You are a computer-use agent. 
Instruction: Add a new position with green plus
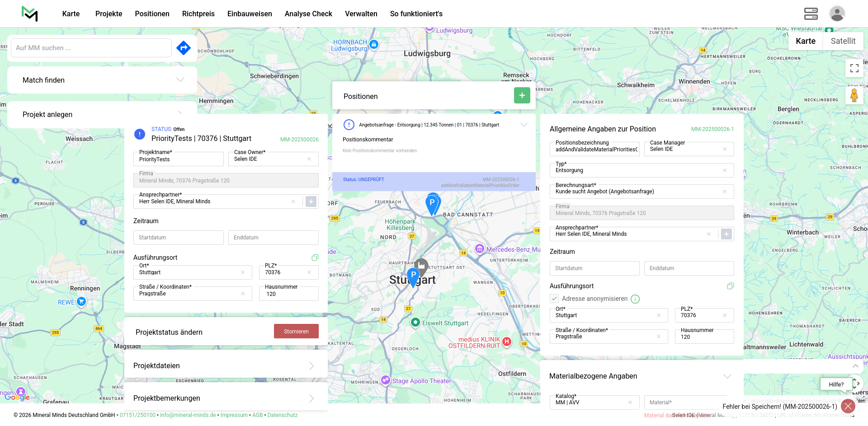(522, 95)
